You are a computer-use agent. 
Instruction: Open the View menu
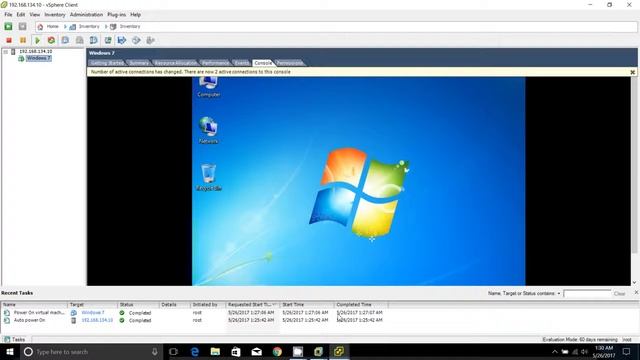[35, 15]
